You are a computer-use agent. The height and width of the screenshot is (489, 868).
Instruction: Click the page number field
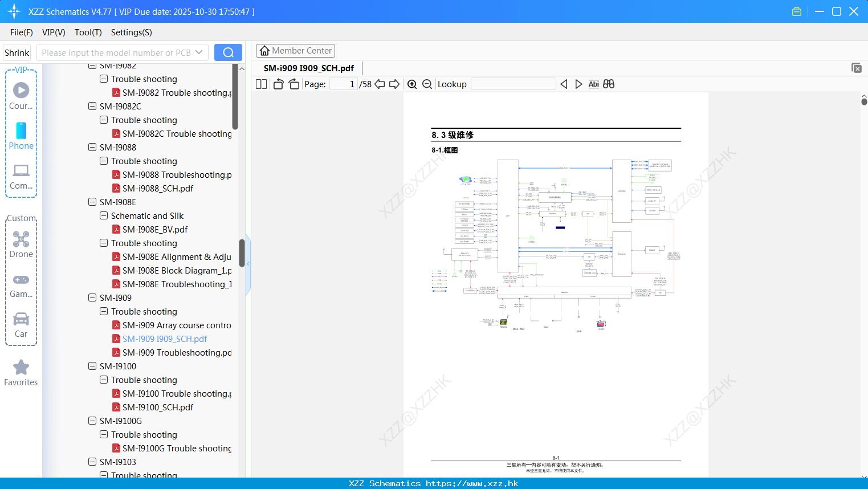(x=344, y=84)
